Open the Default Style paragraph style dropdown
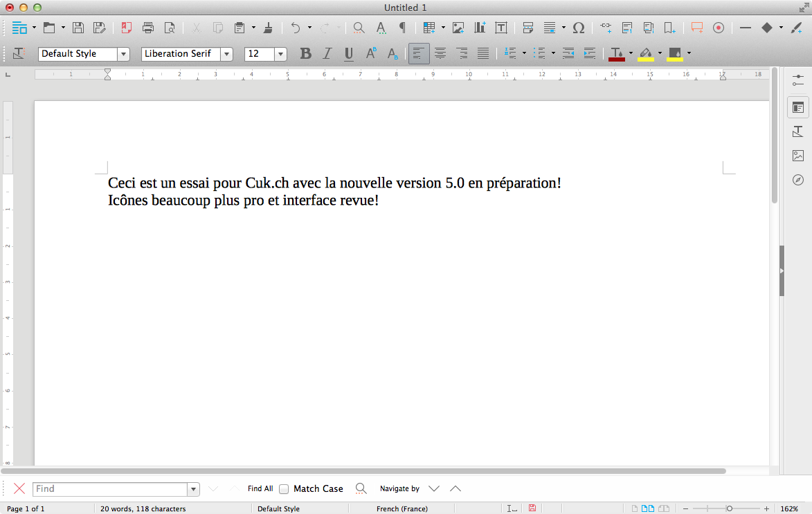Viewport: 812px width, 514px height. pyautogui.click(x=123, y=54)
